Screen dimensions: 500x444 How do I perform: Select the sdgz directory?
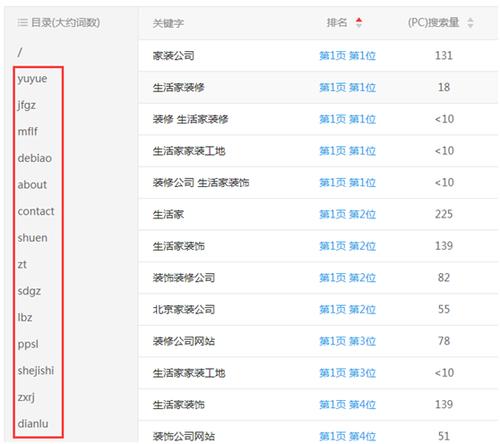pyautogui.click(x=29, y=291)
